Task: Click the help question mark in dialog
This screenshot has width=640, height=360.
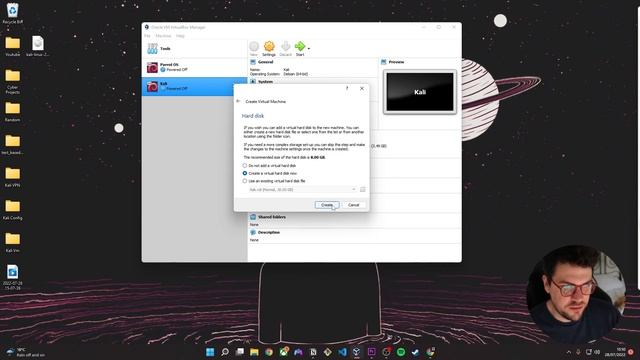Action: click(x=347, y=88)
